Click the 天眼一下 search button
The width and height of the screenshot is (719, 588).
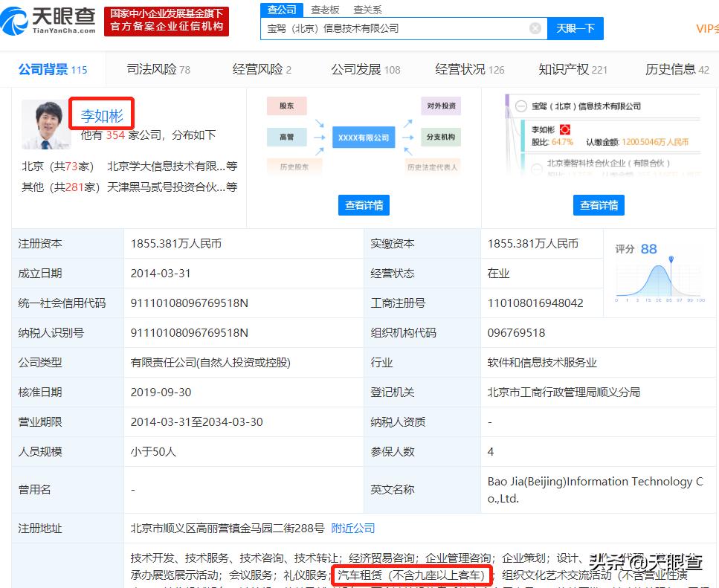576,28
